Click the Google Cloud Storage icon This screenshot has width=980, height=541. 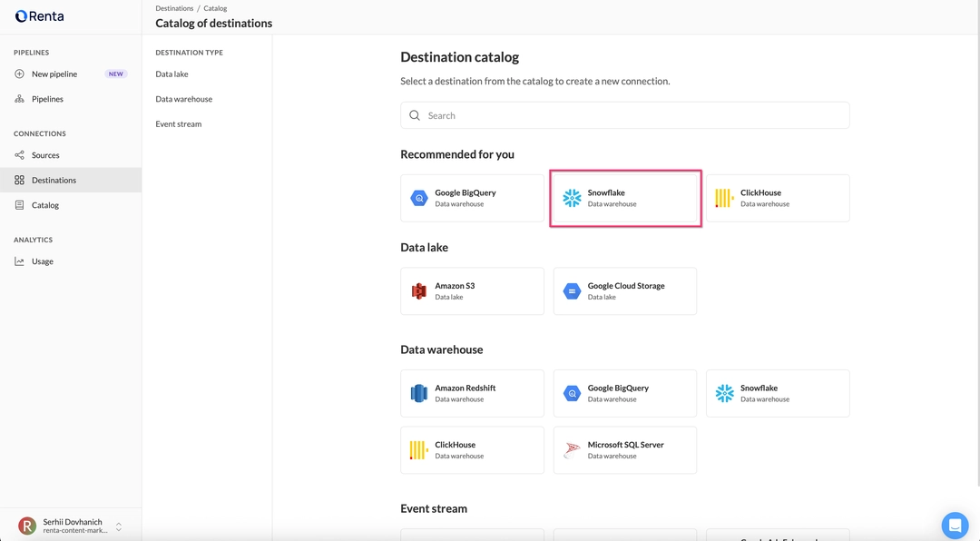pos(572,291)
